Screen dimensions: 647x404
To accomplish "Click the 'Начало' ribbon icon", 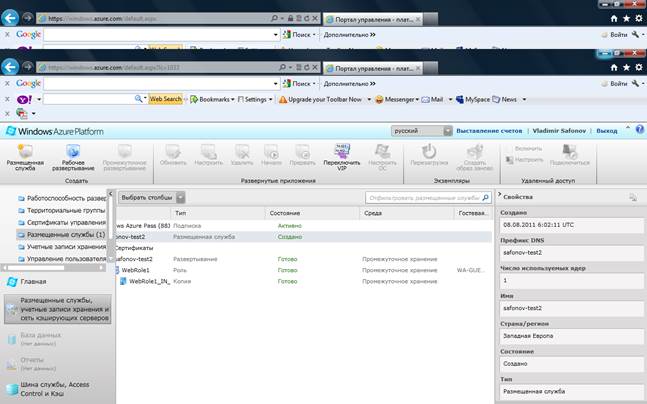I will click(x=271, y=155).
